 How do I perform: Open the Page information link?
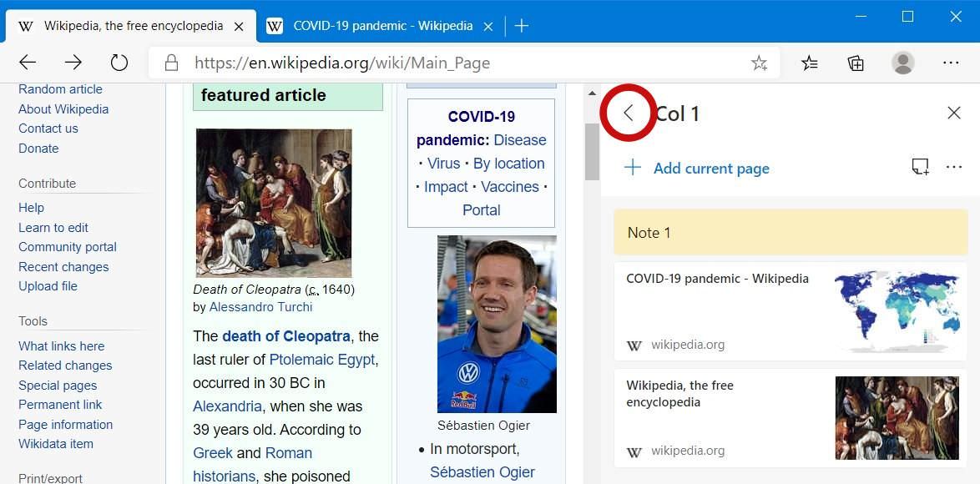(x=66, y=426)
